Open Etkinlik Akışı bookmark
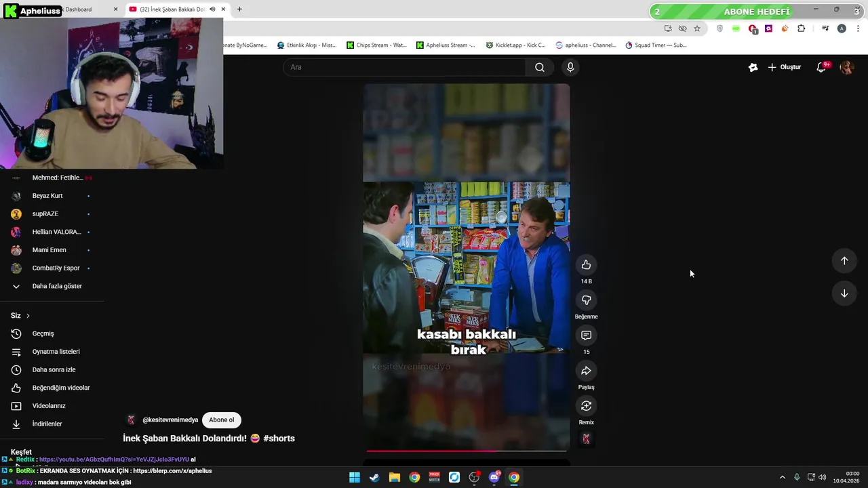The height and width of the screenshot is (488, 868). coord(307,45)
